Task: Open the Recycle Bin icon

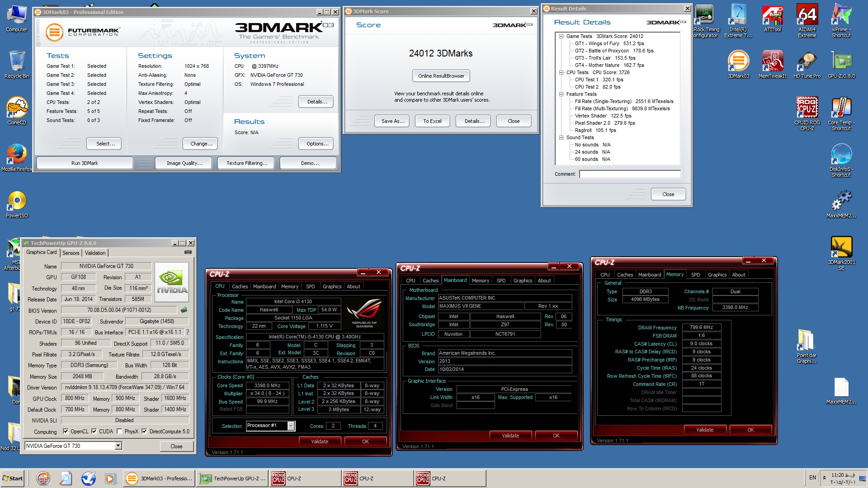Action: [x=17, y=64]
